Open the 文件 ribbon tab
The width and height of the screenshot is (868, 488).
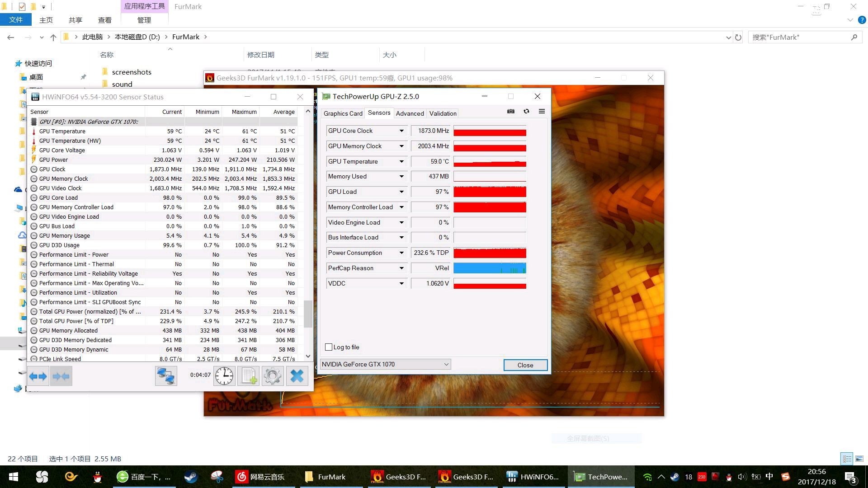tap(16, 20)
